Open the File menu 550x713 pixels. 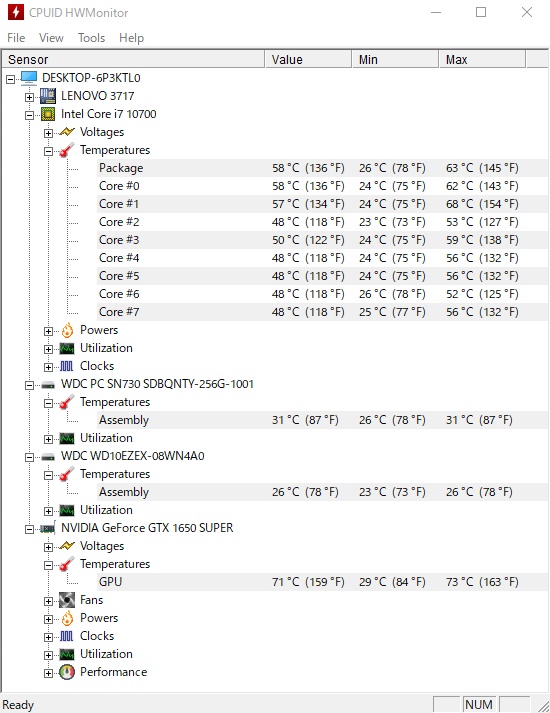[16, 38]
